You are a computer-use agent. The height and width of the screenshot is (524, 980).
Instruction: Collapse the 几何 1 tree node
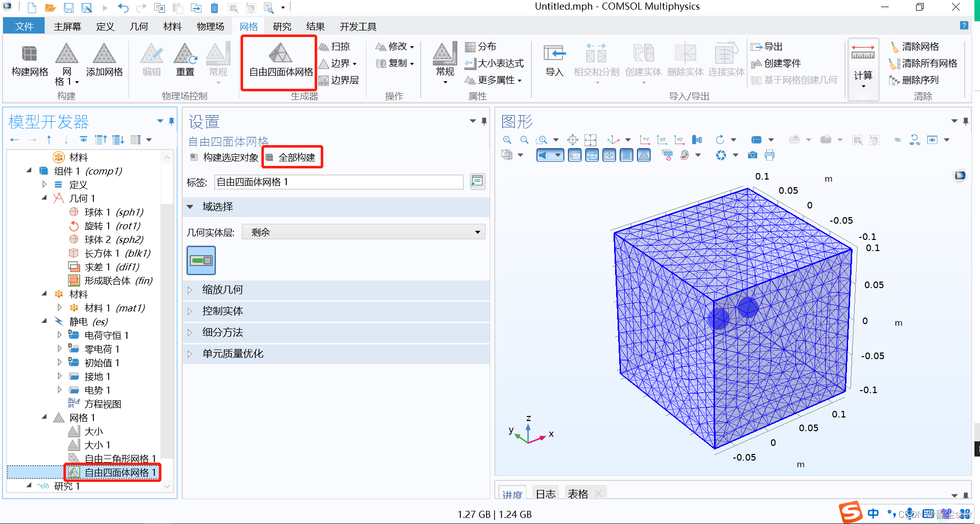point(44,198)
